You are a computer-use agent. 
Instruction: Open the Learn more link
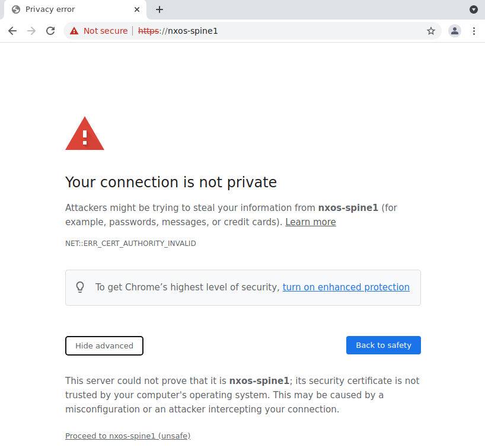pos(311,222)
